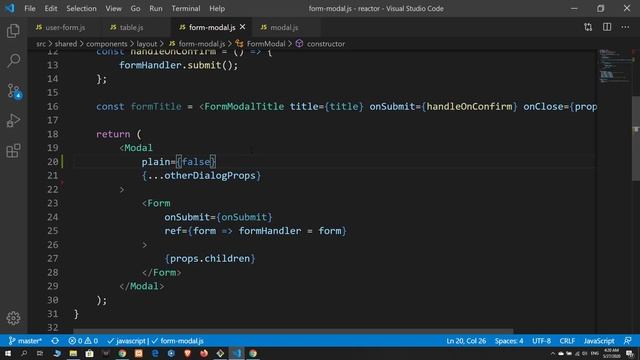This screenshot has width=640, height=360.
Task: Open Windows Start menu
Action: [8, 353]
